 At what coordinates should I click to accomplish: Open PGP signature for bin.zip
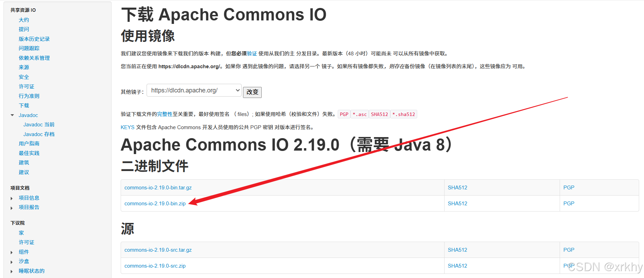(569, 204)
